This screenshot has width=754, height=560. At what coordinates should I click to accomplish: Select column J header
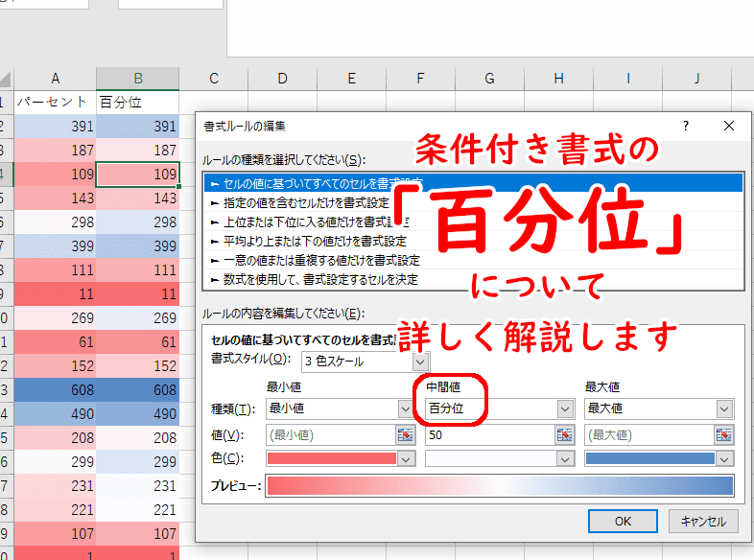coord(696,79)
